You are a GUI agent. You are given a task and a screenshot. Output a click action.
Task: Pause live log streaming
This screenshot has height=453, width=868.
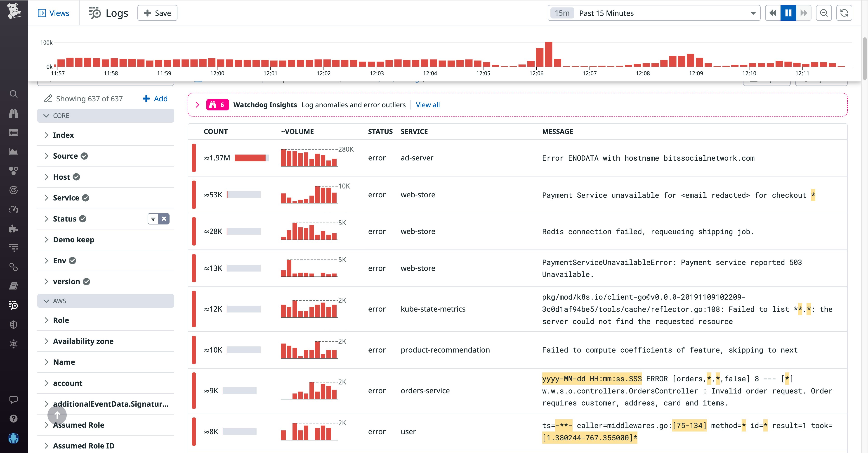coord(788,13)
